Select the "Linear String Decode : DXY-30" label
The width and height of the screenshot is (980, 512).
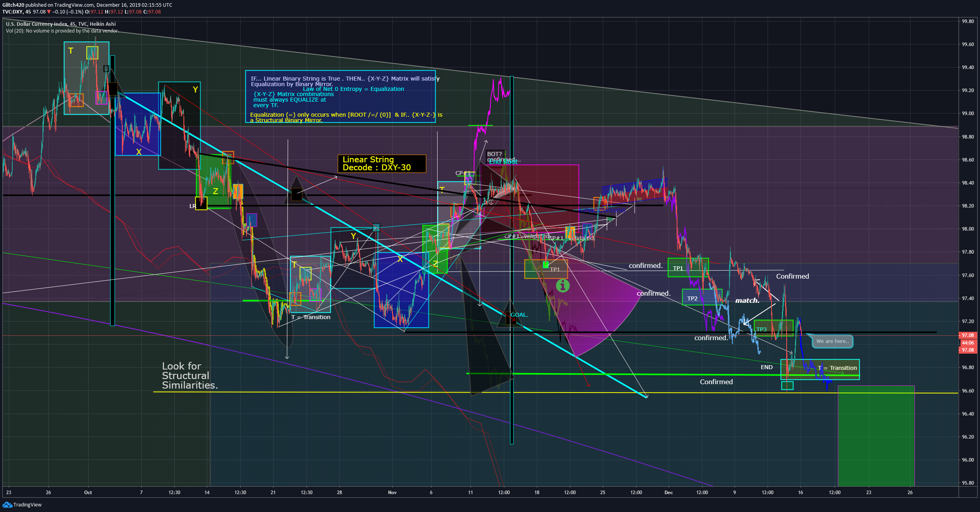coord(382,164)
